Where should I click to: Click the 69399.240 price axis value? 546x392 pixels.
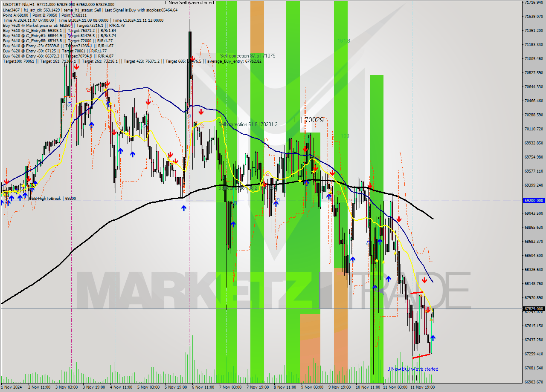point(534,185)
